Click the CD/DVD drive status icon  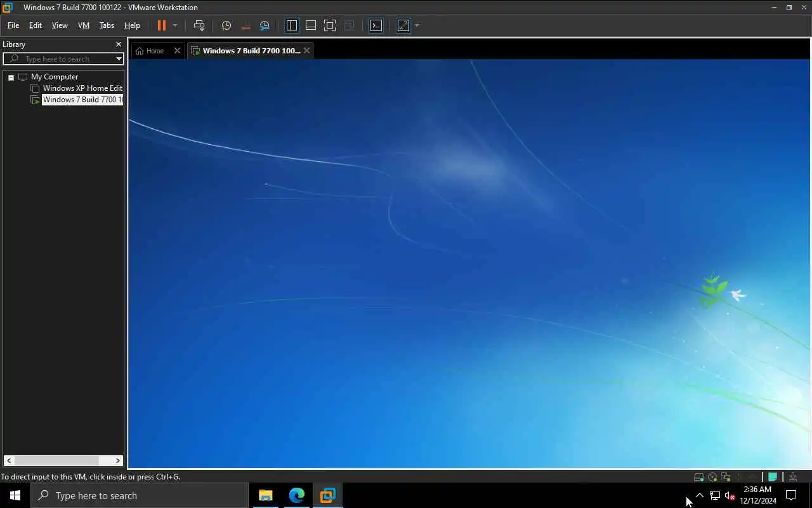pyautogui.click(x=712, y=477)
